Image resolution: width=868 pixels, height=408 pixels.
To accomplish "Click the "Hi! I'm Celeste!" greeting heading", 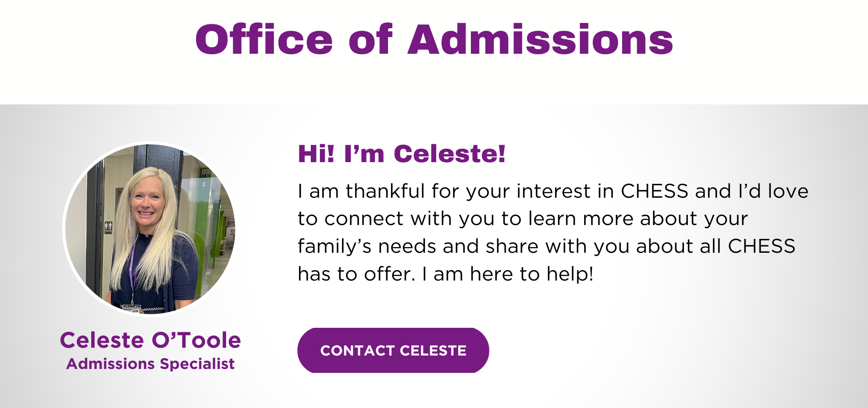I will click(401, 154).
